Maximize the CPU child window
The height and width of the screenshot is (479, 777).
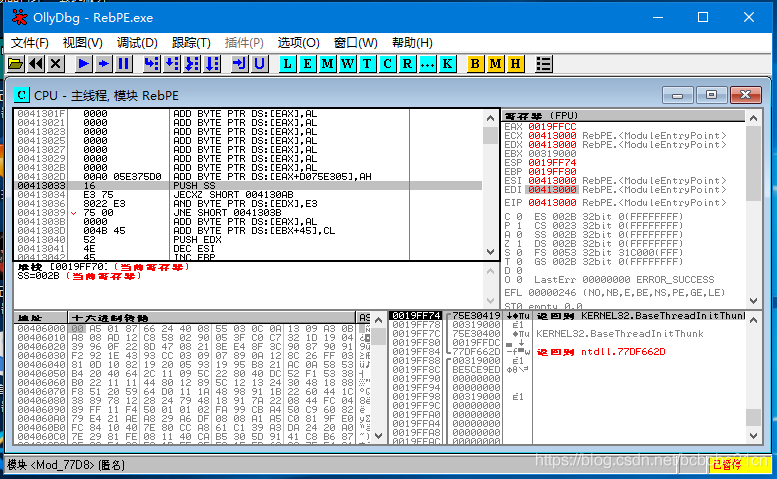711,95
